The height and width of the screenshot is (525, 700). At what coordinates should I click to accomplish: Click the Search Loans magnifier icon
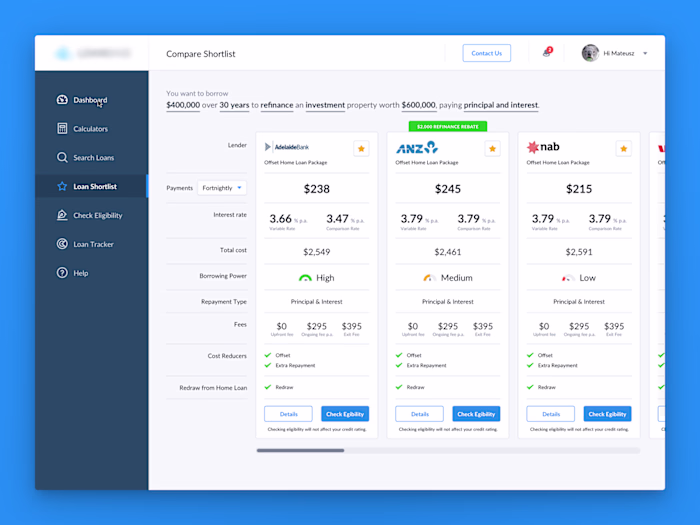(x=62, y=158)
